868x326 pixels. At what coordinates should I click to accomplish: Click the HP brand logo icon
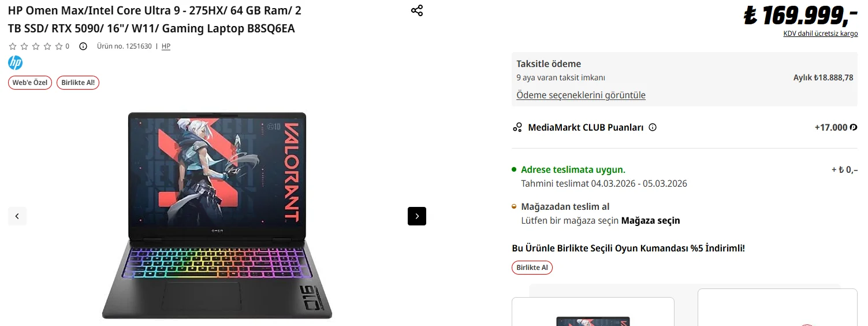[x=15, y=63]
